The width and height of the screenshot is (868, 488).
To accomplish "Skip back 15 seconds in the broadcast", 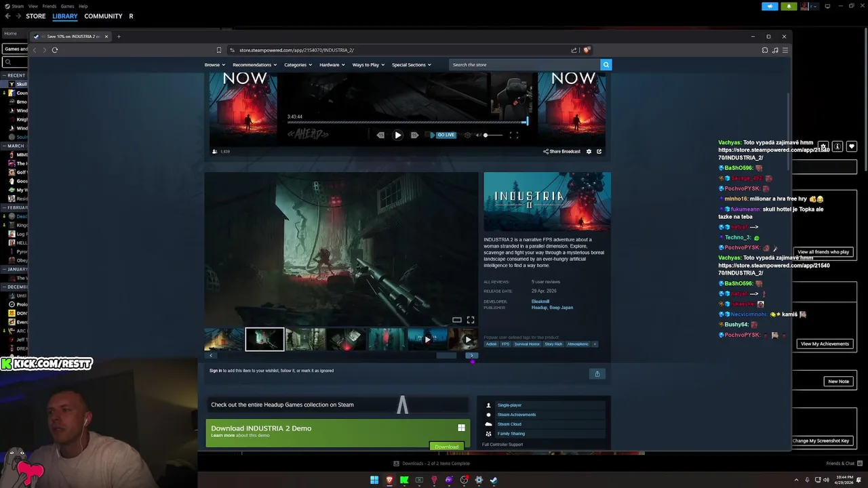I will tap(380, 135).
